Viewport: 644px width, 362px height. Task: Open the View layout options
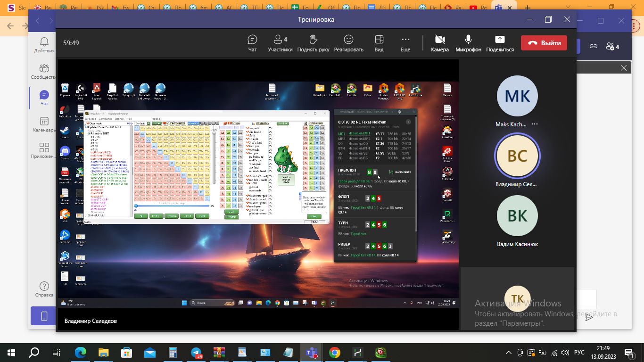[x=379, y=43]
